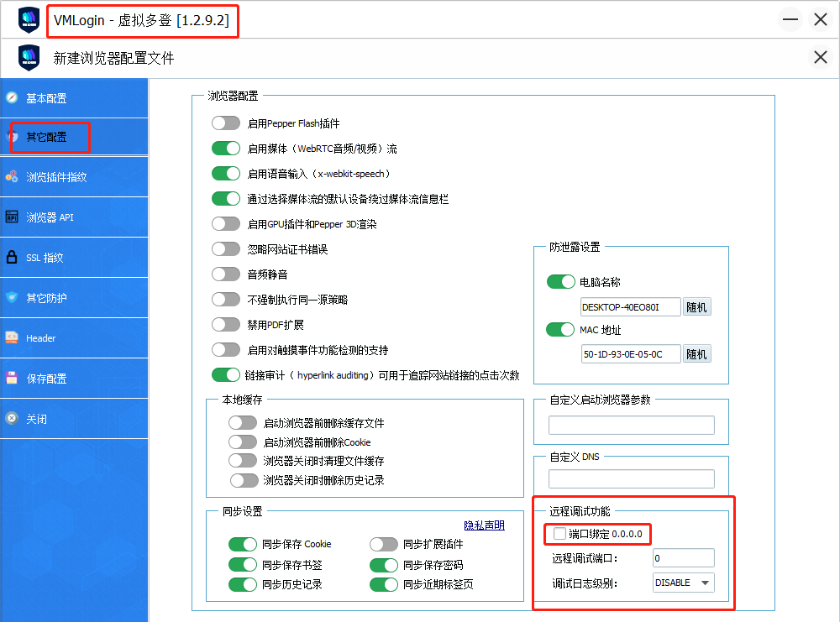Screen dimensions: 840x622
Task: Open the 调试日志级别 DISABLE dropdown
Action: click(x=684, y=583)
